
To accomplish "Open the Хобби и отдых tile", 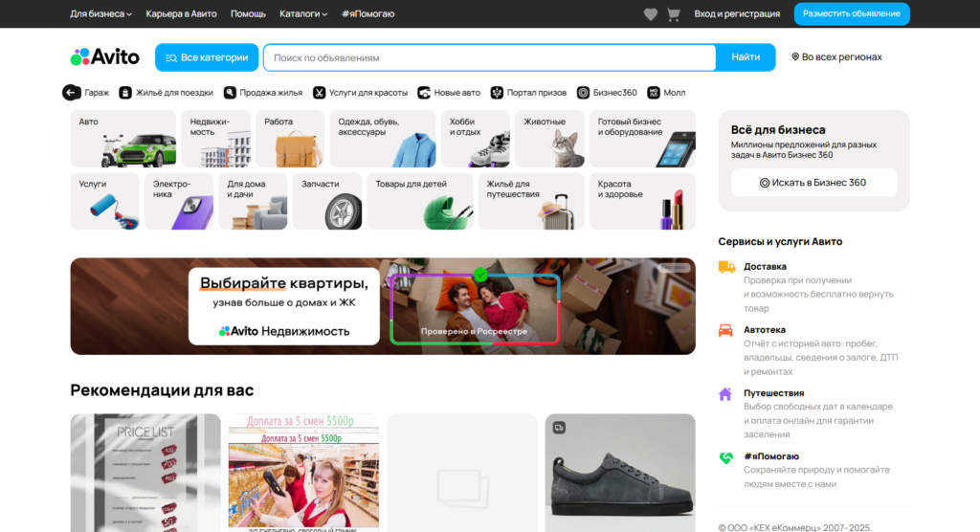I will 475,138.
